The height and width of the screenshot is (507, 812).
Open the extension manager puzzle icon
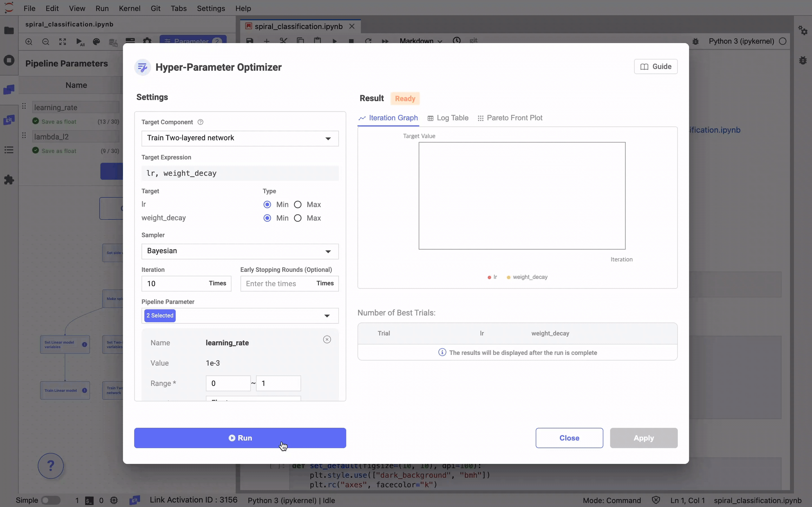(9, 180)
